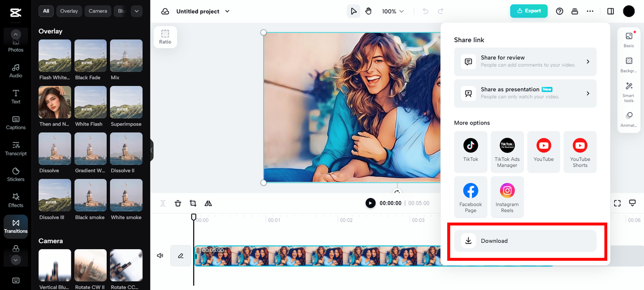Click the Download button
Screen dimensions: 644x290
(x=525, y=241)
